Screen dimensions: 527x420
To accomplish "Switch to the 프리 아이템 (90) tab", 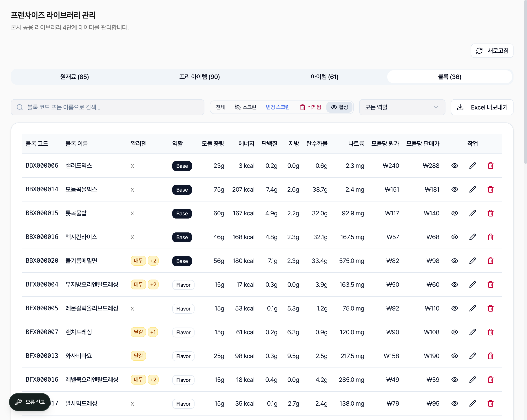I will (x=199, y=77).
